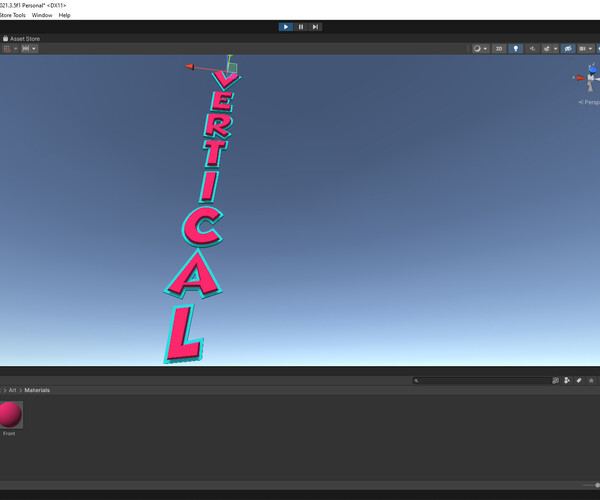This screenshot has height=500, width=600.
Task: Open the Asset Store tab
Action: click(x=21, y=39)
